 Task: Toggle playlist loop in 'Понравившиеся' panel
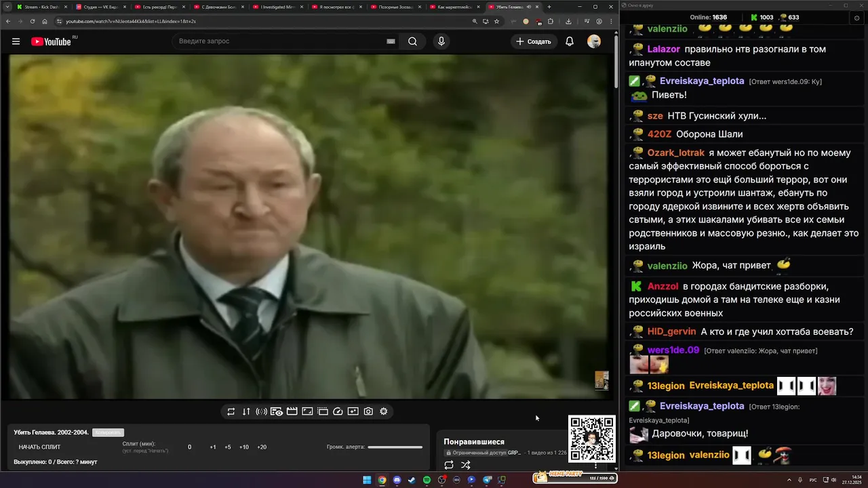point(449,465)
